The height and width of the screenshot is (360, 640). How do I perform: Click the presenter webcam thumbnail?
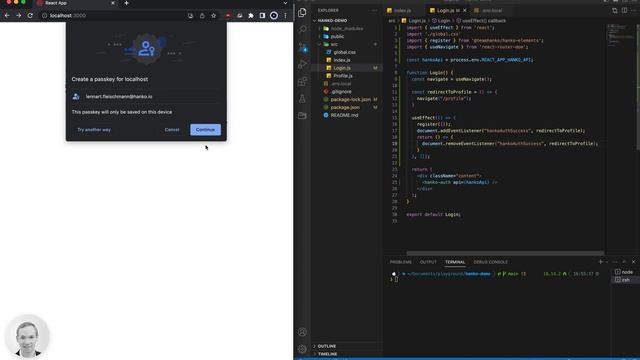point(27,336)
